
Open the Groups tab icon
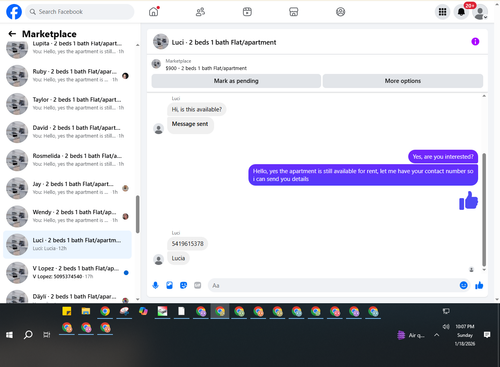(x=340, y=12)
